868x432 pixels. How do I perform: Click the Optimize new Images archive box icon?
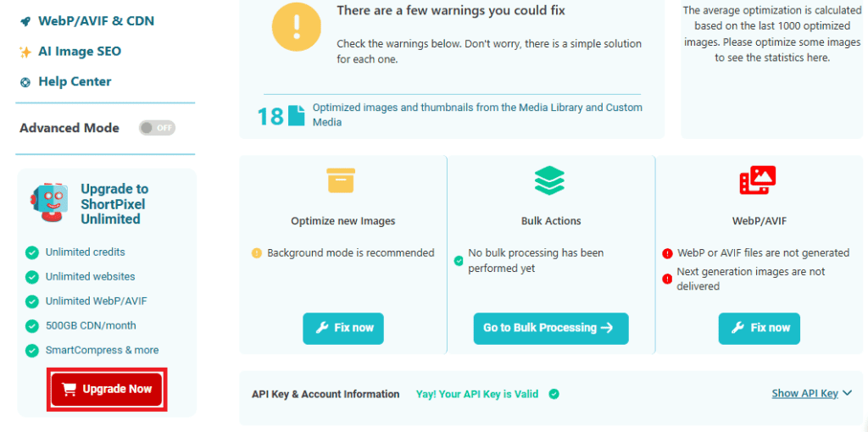341,180
